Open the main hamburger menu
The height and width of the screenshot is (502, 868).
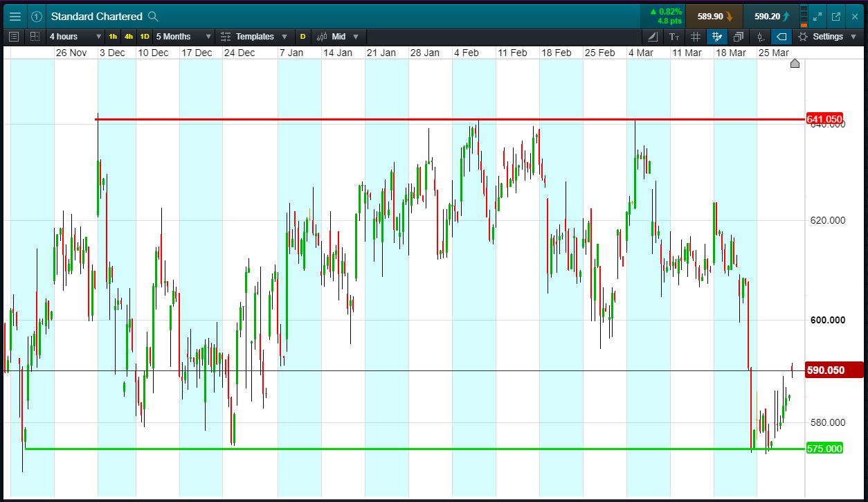[15, 15]
